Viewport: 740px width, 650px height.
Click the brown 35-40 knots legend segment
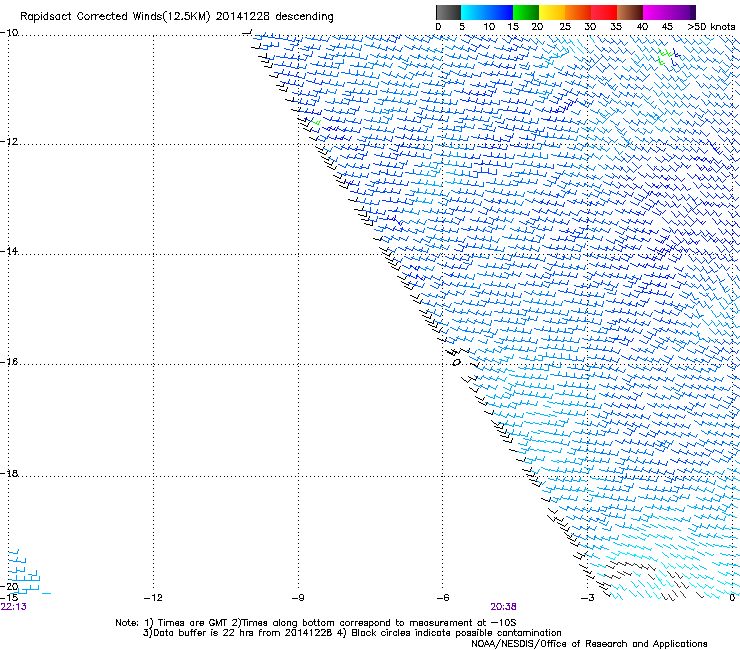coord(630,12)
